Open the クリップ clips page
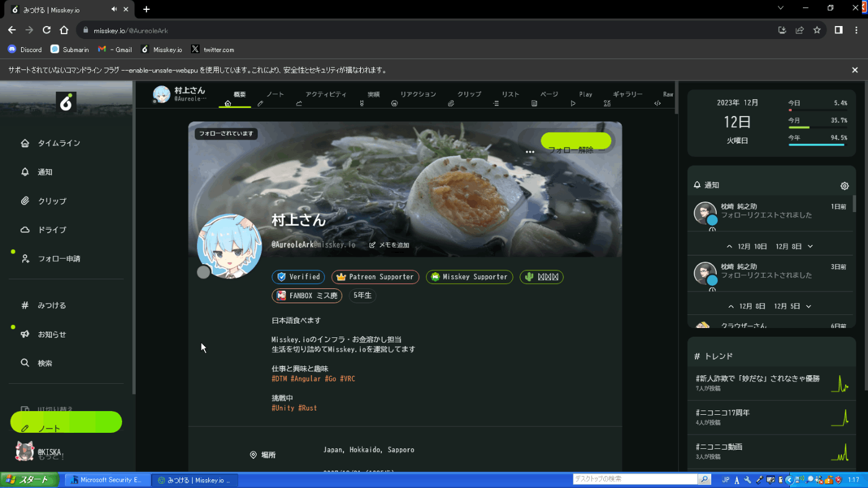The image size is (868, 488). coord(43,201)
